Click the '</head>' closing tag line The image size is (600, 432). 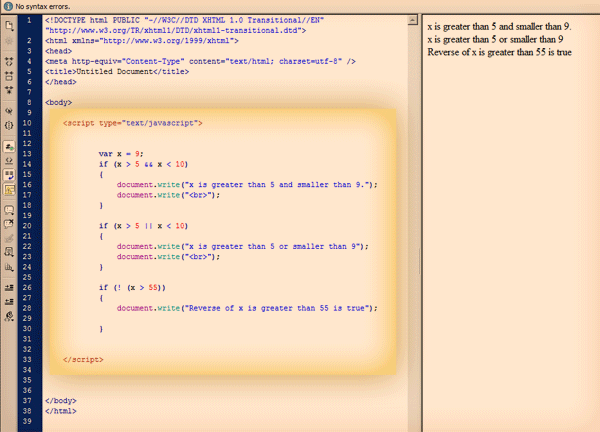click(61, 82)
